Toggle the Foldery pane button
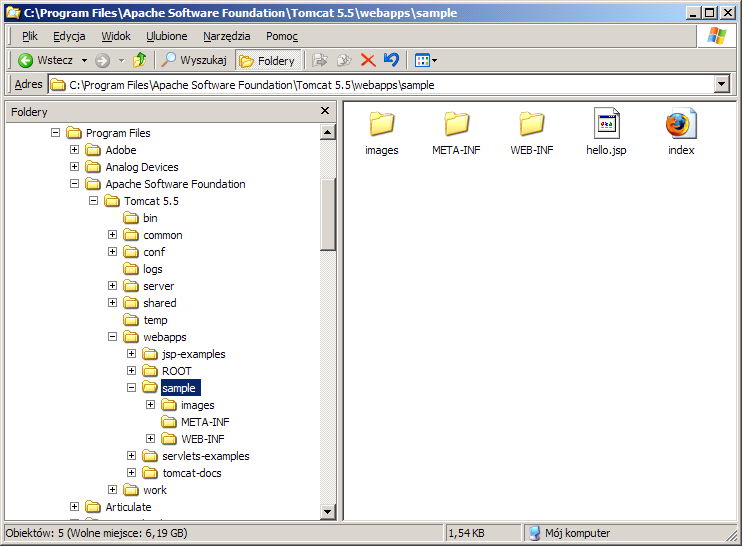The height and width of the screenshot is (547, 743). tap(267, 61)
